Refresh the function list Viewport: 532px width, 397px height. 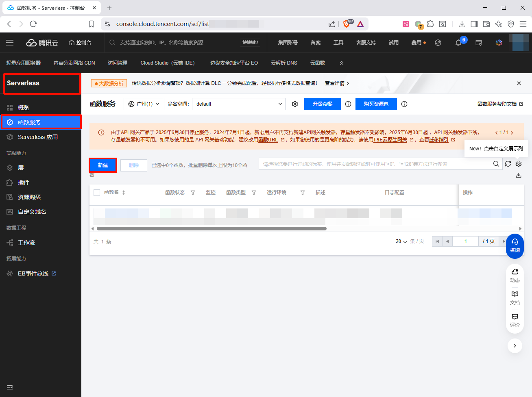pos(508,164)
